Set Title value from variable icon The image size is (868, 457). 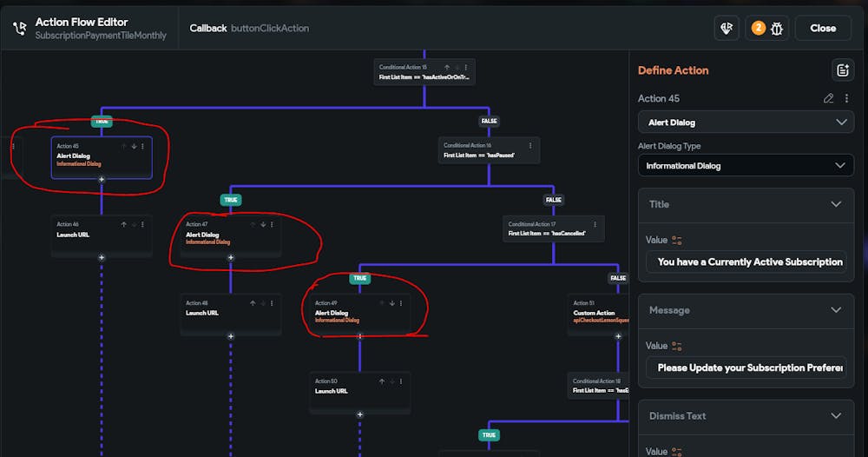(676, 241)
